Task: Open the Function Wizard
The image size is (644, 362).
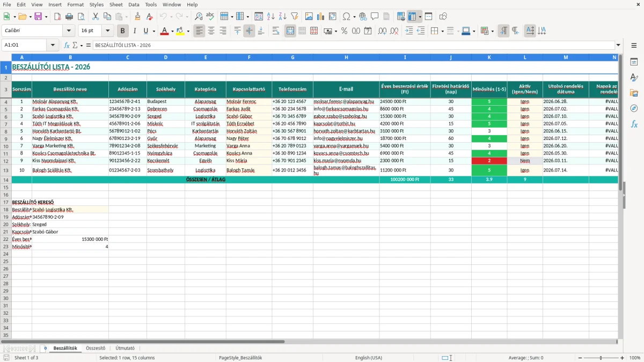Action: 67,46
